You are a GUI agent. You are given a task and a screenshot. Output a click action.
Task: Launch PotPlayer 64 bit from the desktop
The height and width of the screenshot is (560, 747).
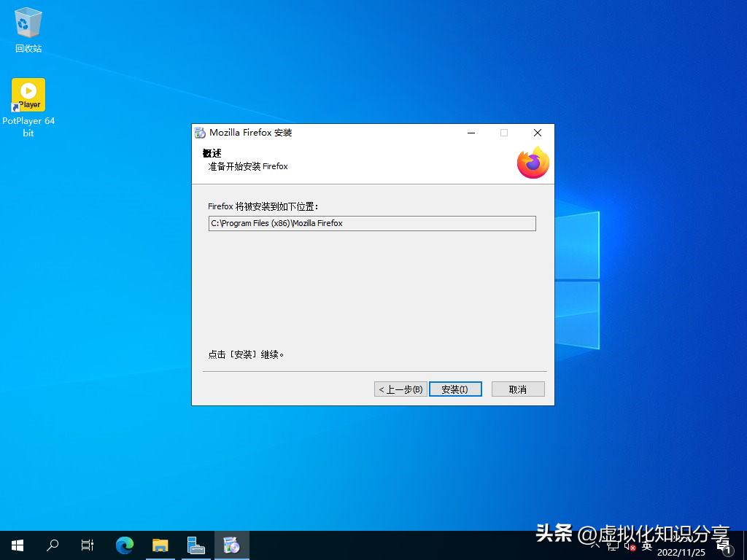point(28,95)
